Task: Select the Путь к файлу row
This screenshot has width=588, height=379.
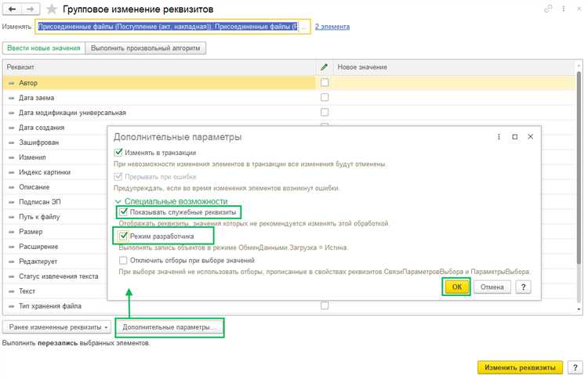Action: click(x=56, y=217)
